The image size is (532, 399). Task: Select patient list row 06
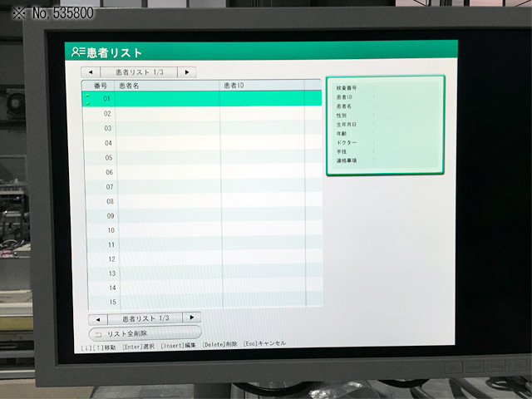point(204,172)
